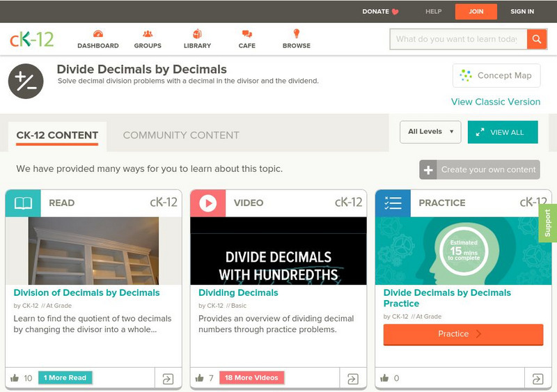Image resolution: width=557 pixels, height=392 pixels.
Task: Open the Library backpack icon
Action: pyautogui.click(x=197, y=33)
